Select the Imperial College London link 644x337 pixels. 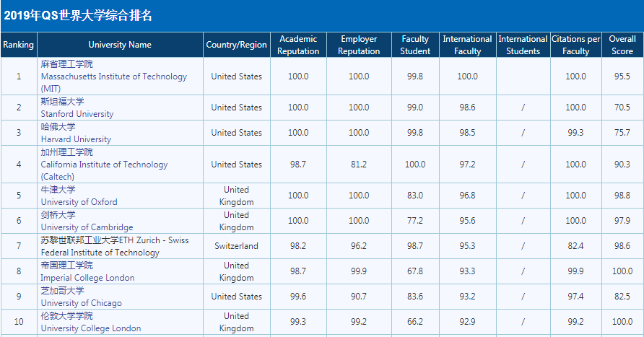click(87, 278)
